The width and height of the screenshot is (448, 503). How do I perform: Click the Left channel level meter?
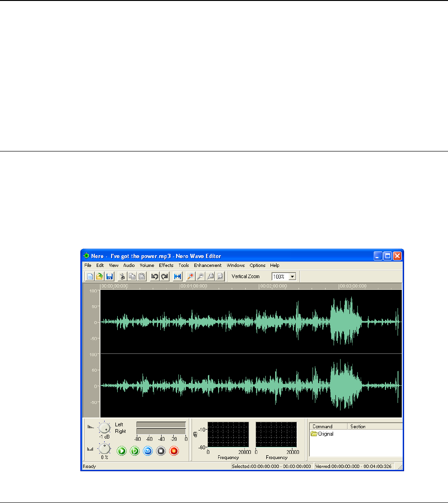pos(161,424)
